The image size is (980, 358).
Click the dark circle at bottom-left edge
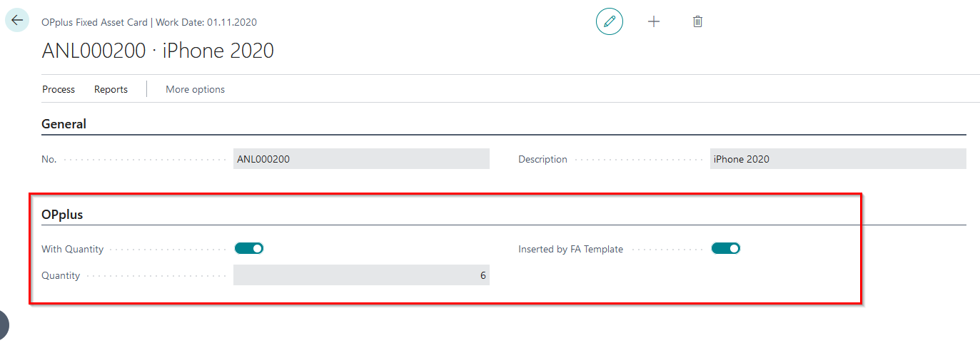coord(3,324)
